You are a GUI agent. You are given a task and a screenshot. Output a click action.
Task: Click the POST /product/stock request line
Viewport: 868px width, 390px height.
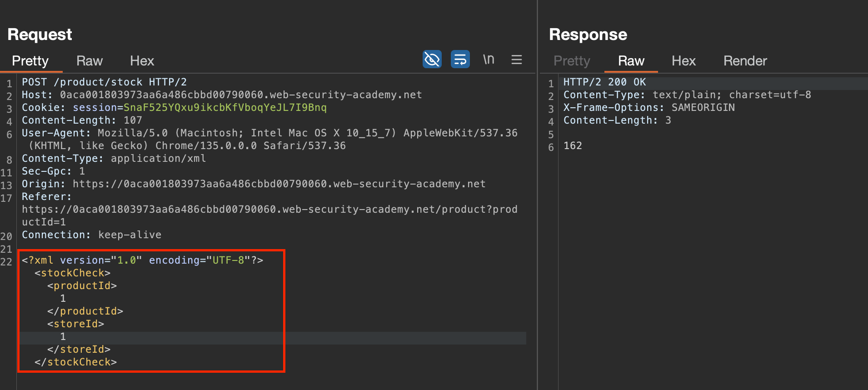pos(104,82)
